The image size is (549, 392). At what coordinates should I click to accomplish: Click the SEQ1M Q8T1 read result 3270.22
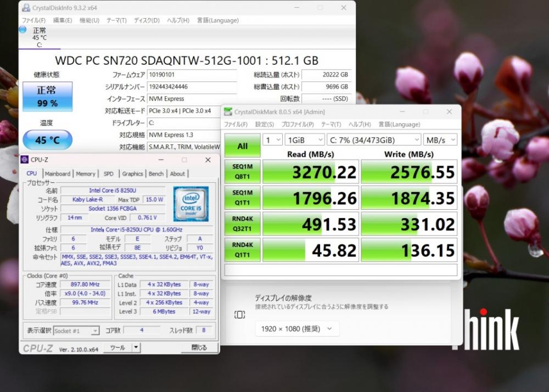[x=311, y=171]
